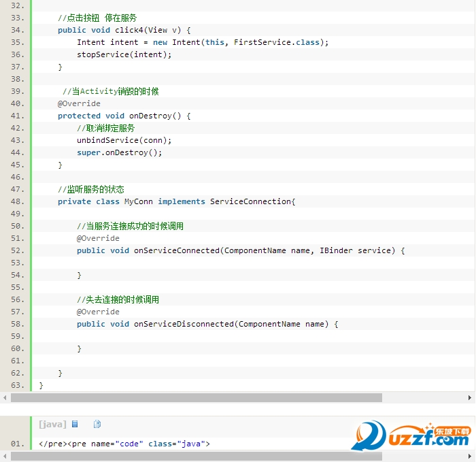Click the unbindService(conn) statement
Image resolution: width=476 pixels, height=462 pixels.
click(124, 140)
